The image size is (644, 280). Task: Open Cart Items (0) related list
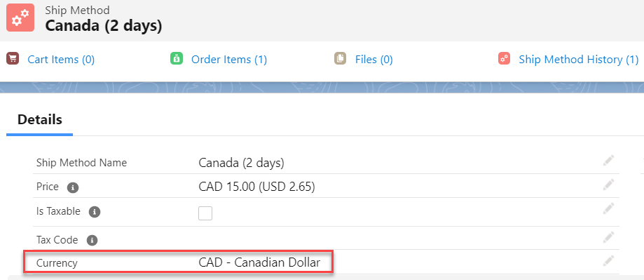coord(61,60)
